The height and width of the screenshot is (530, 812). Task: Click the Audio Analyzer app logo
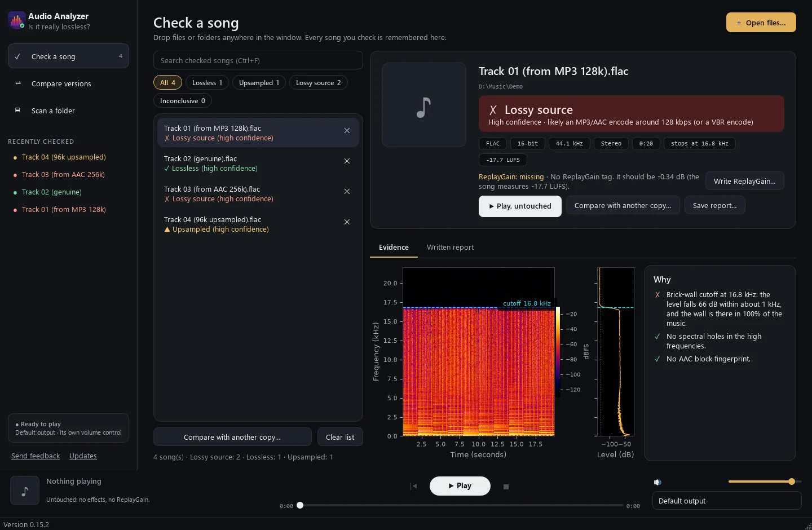coord(17,21)
